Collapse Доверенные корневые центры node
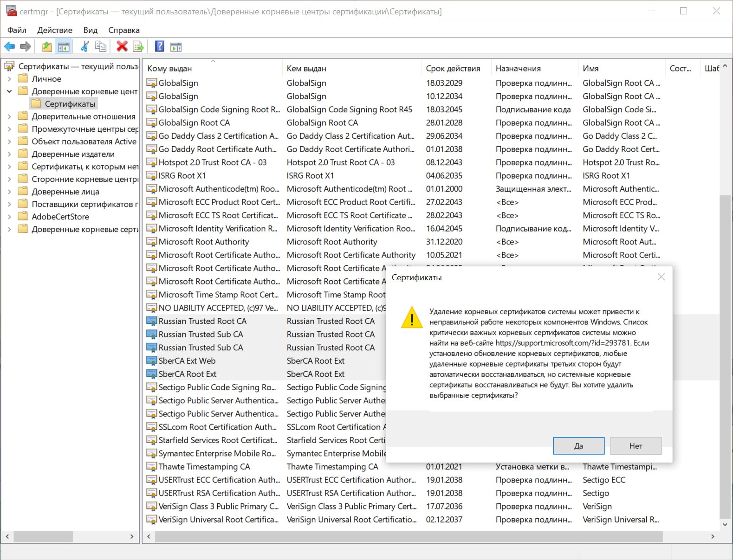The image size is (733, 560). [9, 91]
